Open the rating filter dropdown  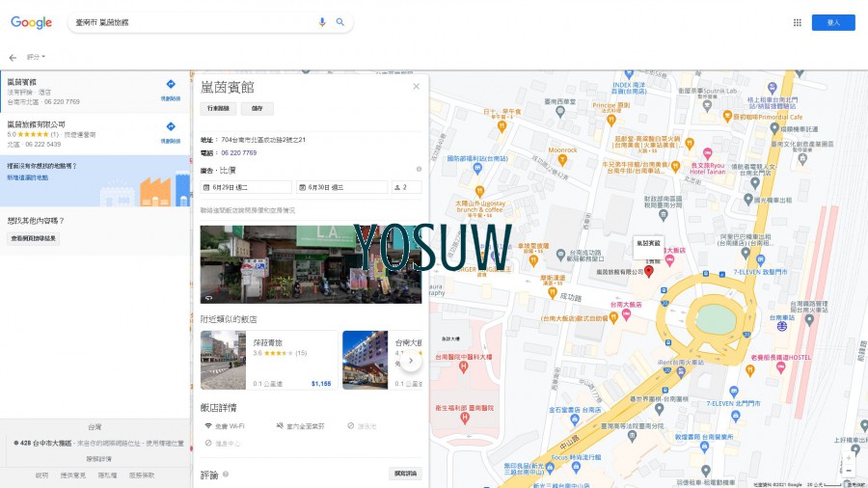click(x=36, y=57)
